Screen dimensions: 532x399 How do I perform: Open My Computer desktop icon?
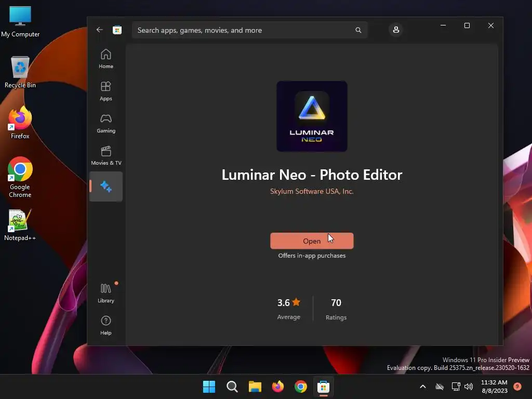[20, 21]
